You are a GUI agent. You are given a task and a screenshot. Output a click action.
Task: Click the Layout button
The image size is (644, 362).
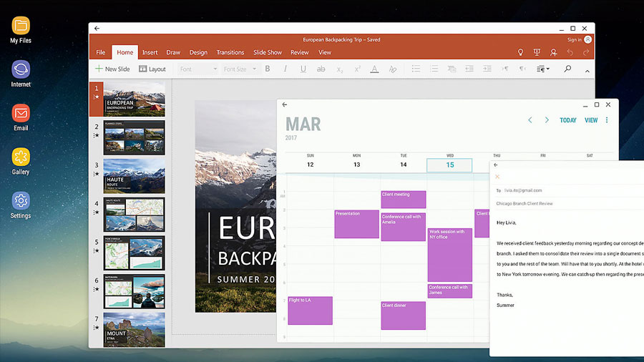point(152,69)
